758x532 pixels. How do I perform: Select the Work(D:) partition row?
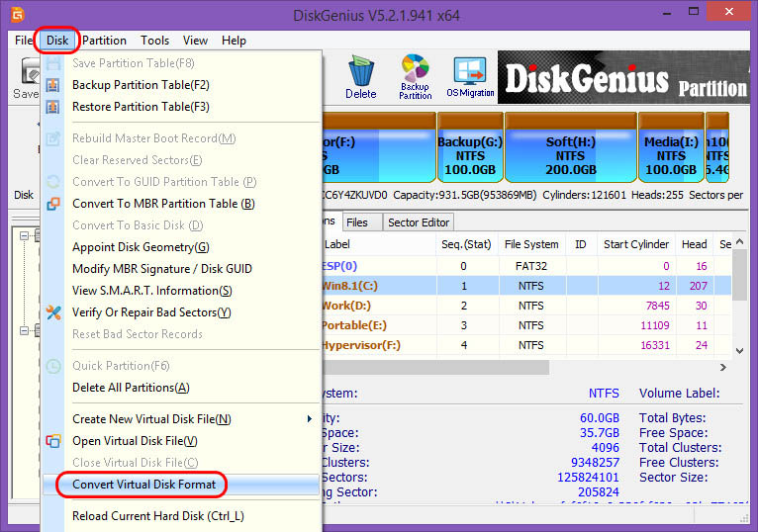tap(526, 306)
